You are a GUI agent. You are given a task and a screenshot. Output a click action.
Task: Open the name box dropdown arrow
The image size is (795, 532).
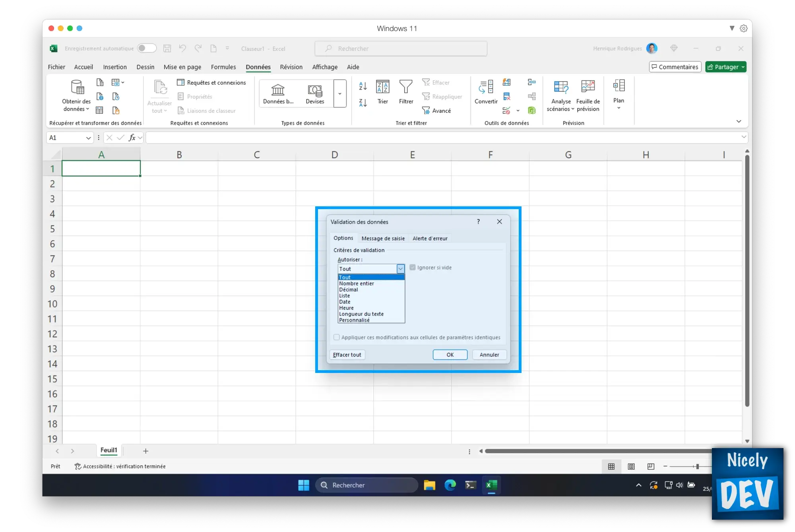click(x=88, y=138)
